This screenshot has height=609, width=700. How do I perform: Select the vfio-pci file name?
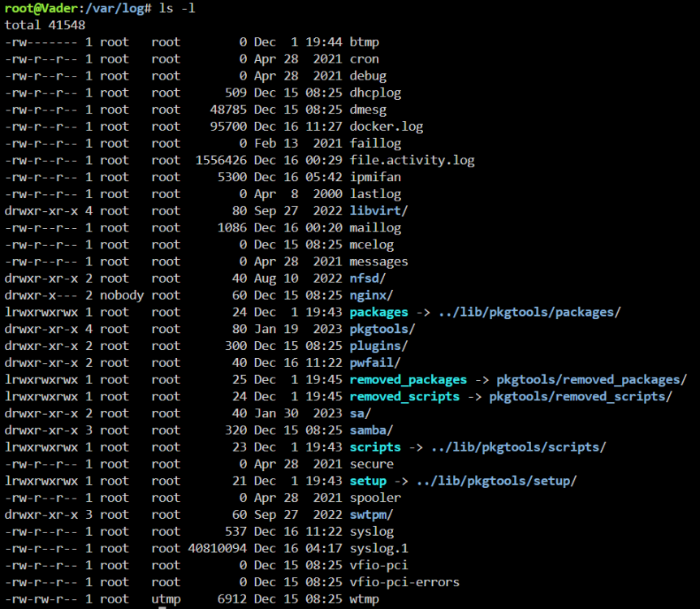tap(378, 566)
